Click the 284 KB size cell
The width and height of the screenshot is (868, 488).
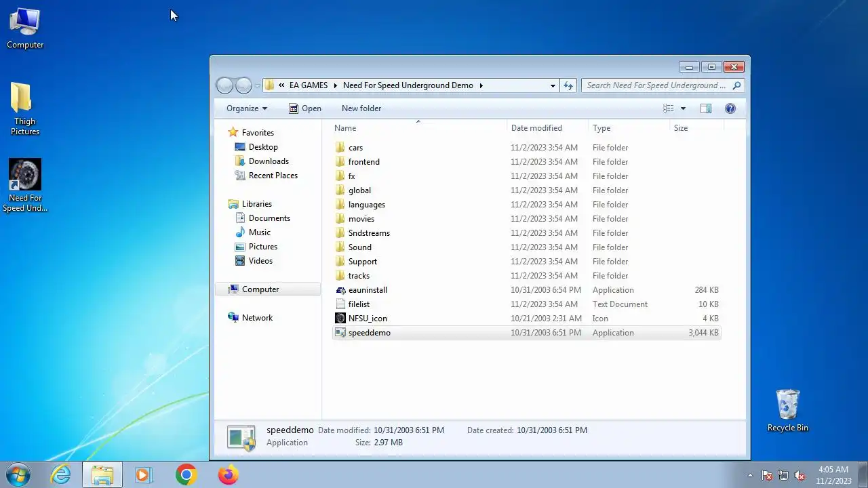click(707, 290)
